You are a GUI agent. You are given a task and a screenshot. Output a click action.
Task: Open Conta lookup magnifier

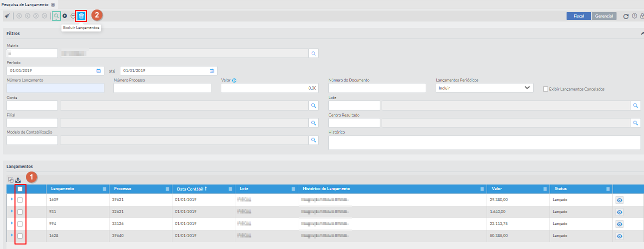tap(314, 105)
